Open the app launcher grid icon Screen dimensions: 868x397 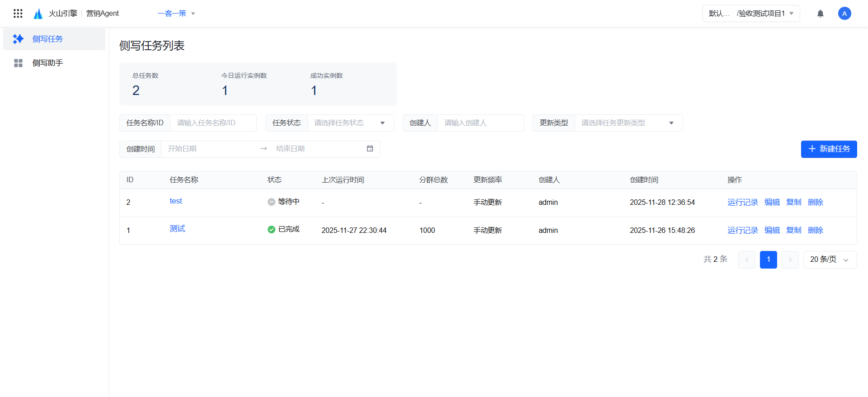(18, 14)
